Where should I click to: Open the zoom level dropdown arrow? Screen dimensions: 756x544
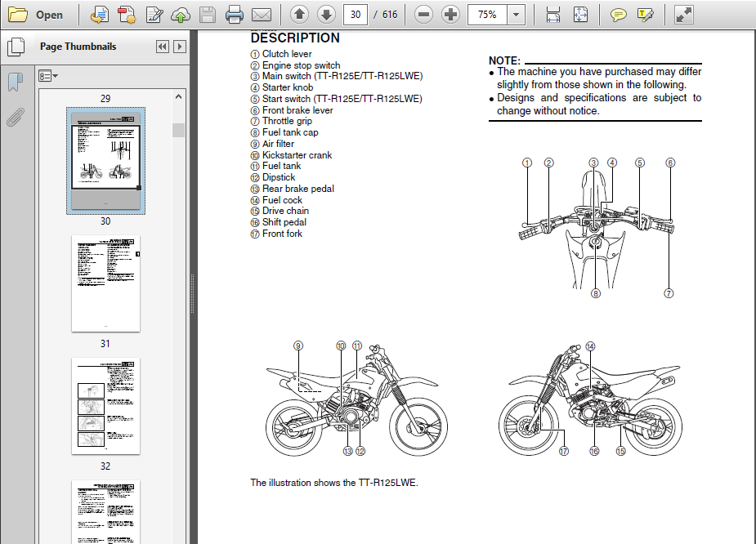(516, 15)
